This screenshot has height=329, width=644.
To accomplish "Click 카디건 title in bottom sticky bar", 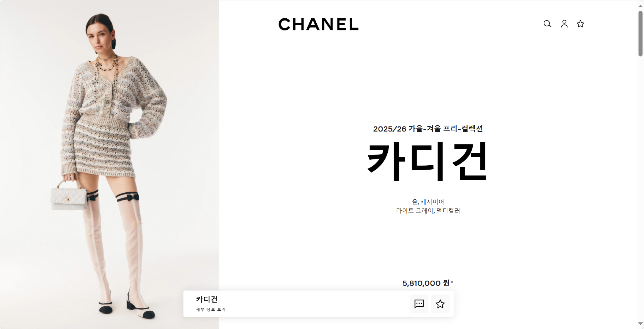I will [x=207, y=299].
